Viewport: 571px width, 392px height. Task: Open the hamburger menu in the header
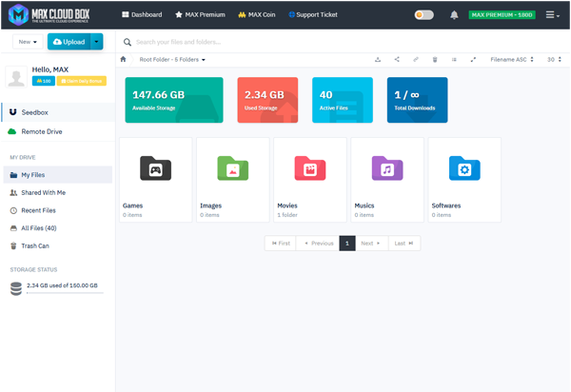(x=552, y=15)
